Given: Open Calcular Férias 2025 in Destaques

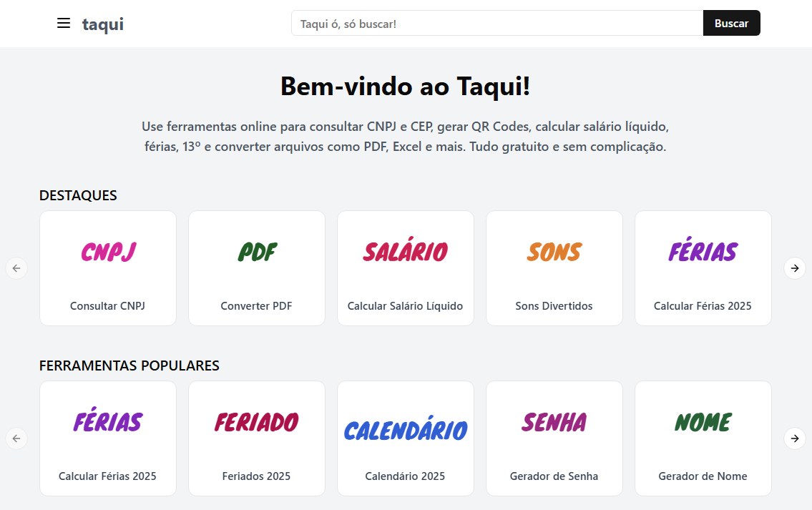Looking at the screenshot, I should coord(703,268).
